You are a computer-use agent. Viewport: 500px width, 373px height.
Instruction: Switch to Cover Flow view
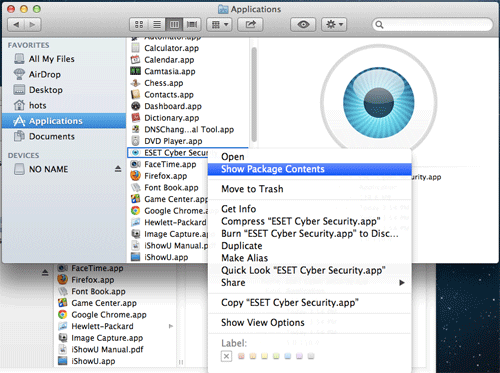pyautogui.click(x=192, y=24)
